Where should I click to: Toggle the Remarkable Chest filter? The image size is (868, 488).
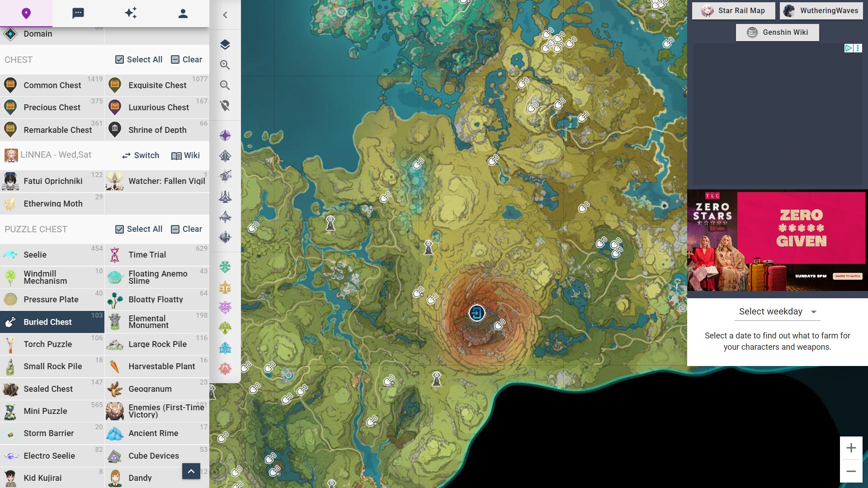[52, 130]
